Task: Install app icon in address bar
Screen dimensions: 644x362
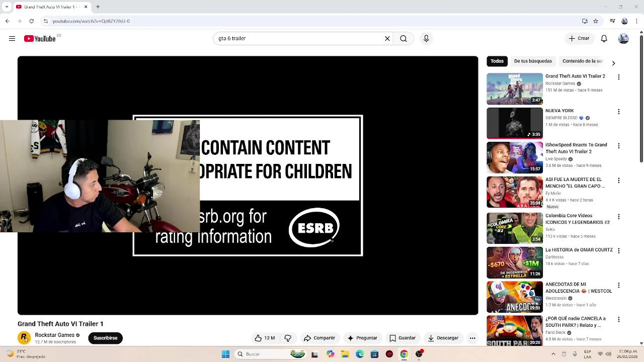Action: 585,21
